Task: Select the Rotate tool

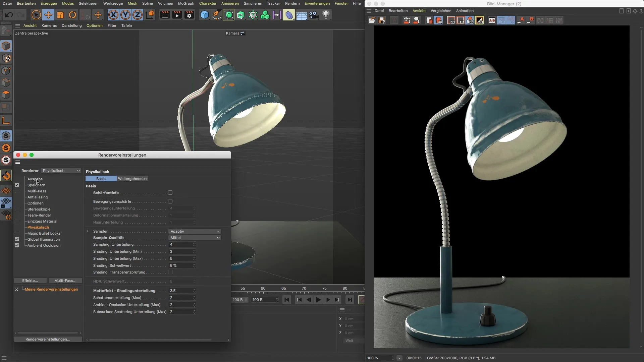Action: (x=72, y=15)
